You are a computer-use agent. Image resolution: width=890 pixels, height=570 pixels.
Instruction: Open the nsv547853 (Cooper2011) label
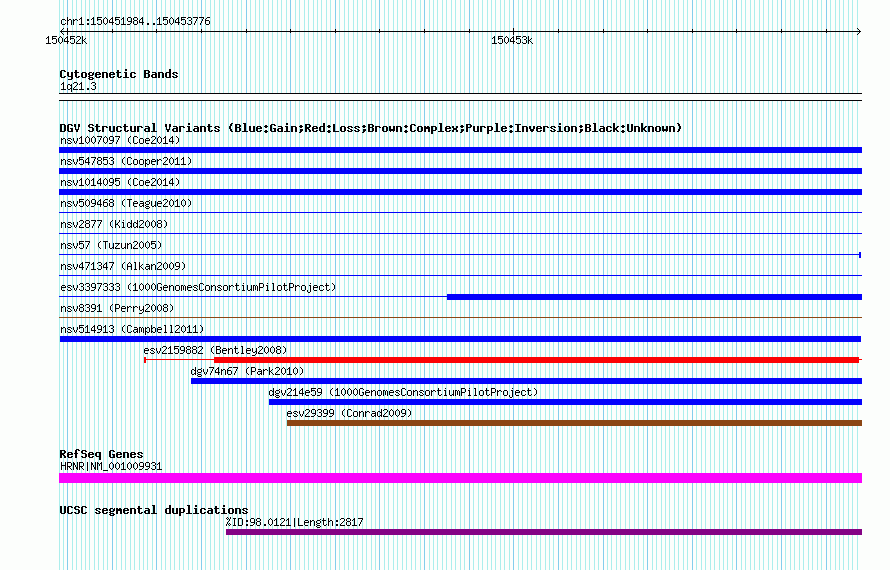(x=126, y=161)
